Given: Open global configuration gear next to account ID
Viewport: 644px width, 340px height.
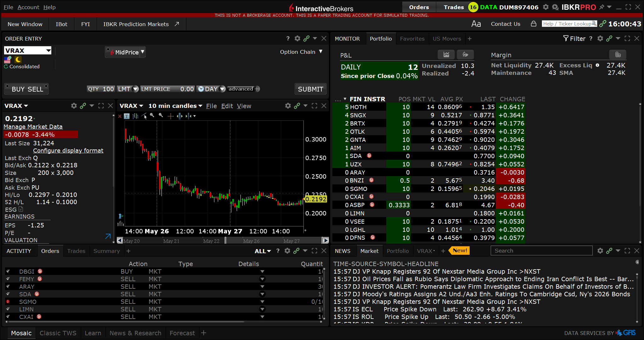Looking at the screenshot, I should point(546,7).
